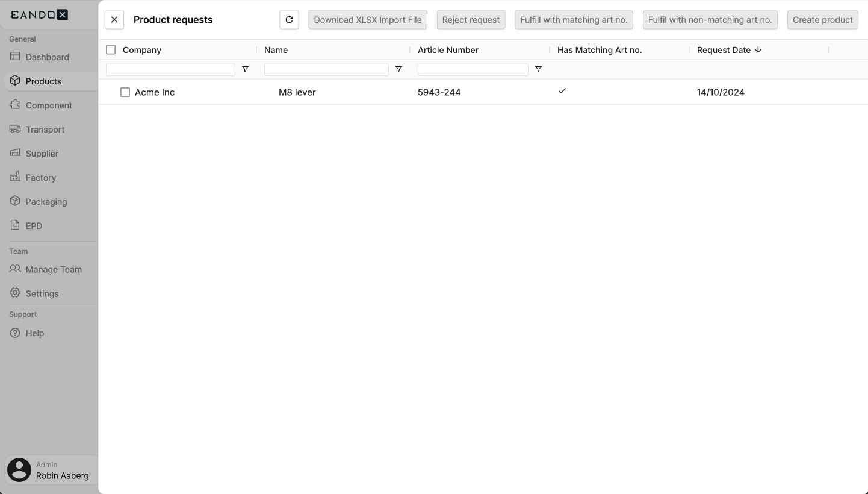Open Manage Team page
This screenshot has width=868, height=494.
coord(53,269)
